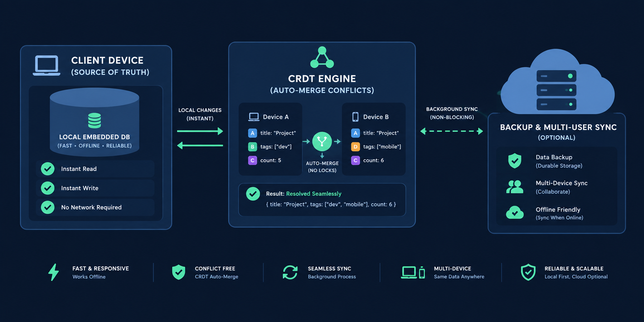Click the Instant Read green checkmark
Image resolution: width=644 pixels, height=322 pixels.
click(48, 169)
